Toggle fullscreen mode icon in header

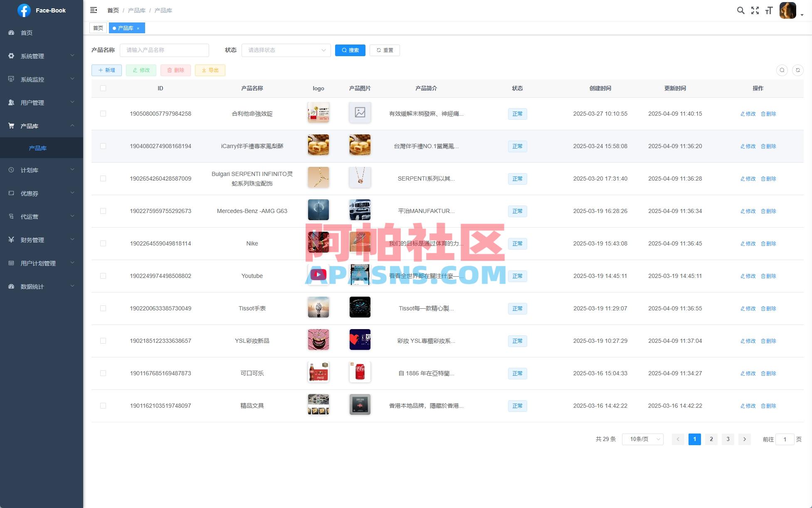pos(755,10)
